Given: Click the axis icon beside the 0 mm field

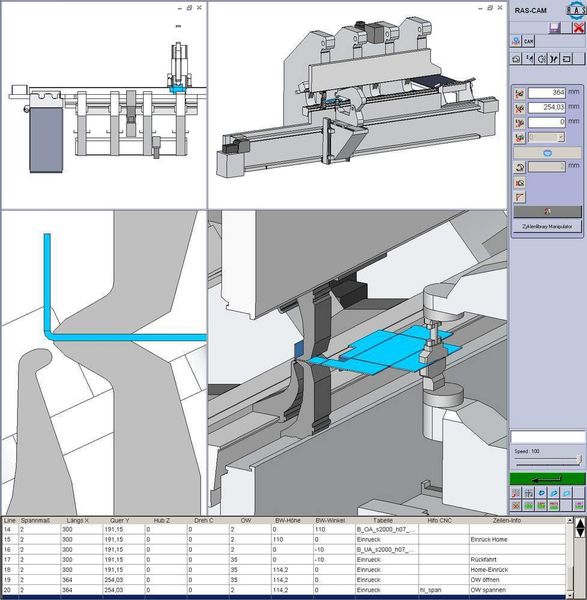Looking at the screenshot, I should 519,123.
